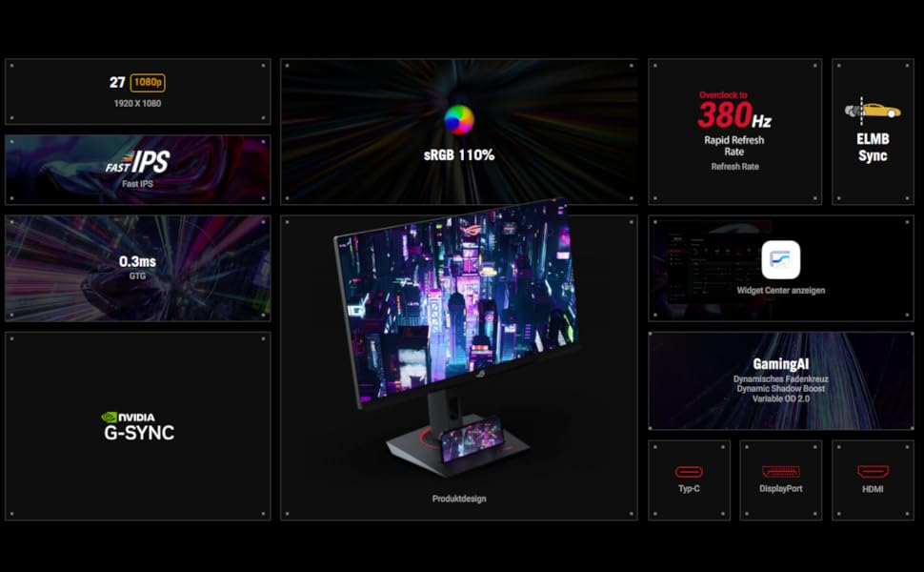Click the Widget Center app icon
This screenshot has height=572, width=924.
[x=781, y=259]
